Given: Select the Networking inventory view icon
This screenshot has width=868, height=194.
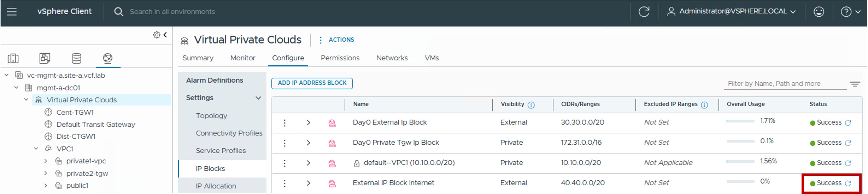Looking at the screenshot, I should tap(108, 58).
